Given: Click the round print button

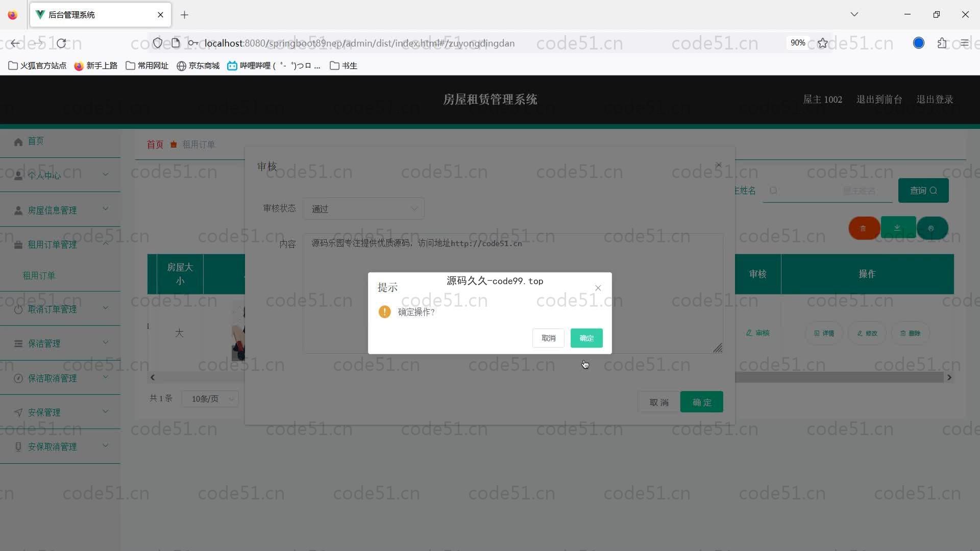Looking at the screenshot, I should point(933,228).
